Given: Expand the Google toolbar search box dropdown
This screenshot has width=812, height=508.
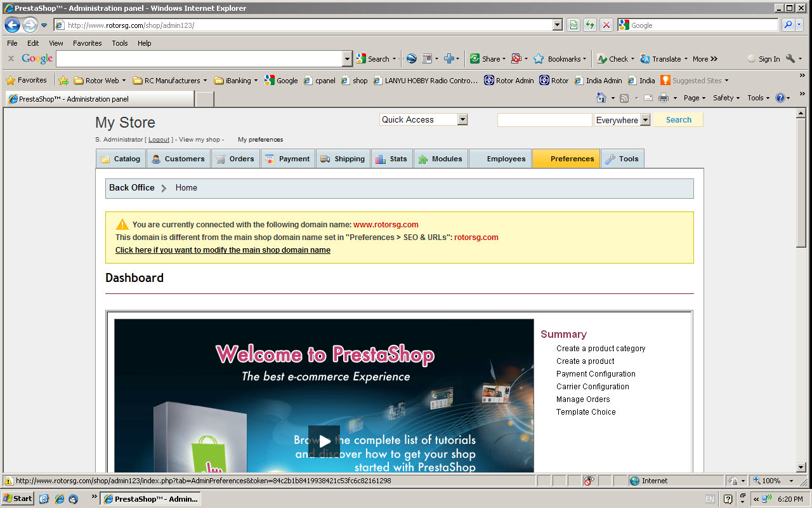Looking at the screenshot, I should pos(347,58).
